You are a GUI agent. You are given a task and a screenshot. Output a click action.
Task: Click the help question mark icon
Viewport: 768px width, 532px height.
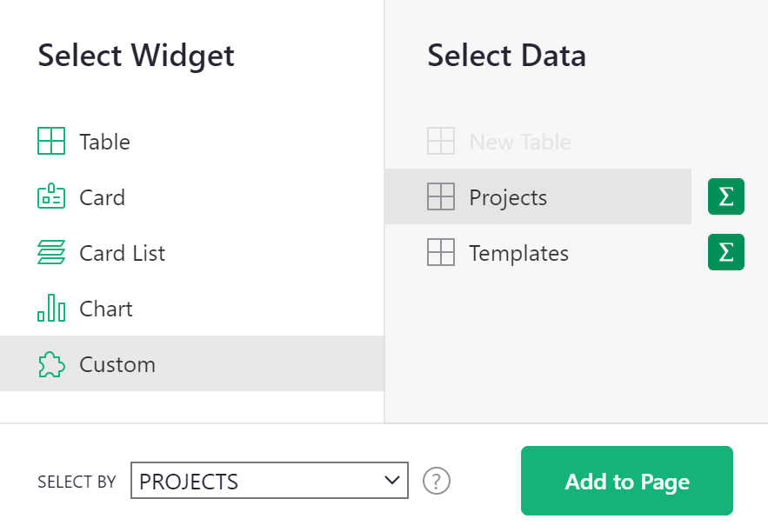(x=436, y=481)
